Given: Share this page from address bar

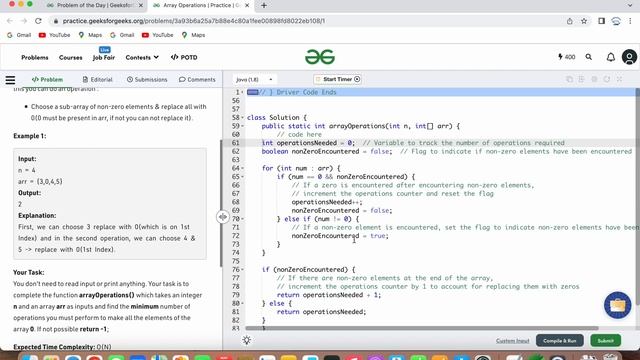Looking at the screenshot, I should [x=570, y=21].
